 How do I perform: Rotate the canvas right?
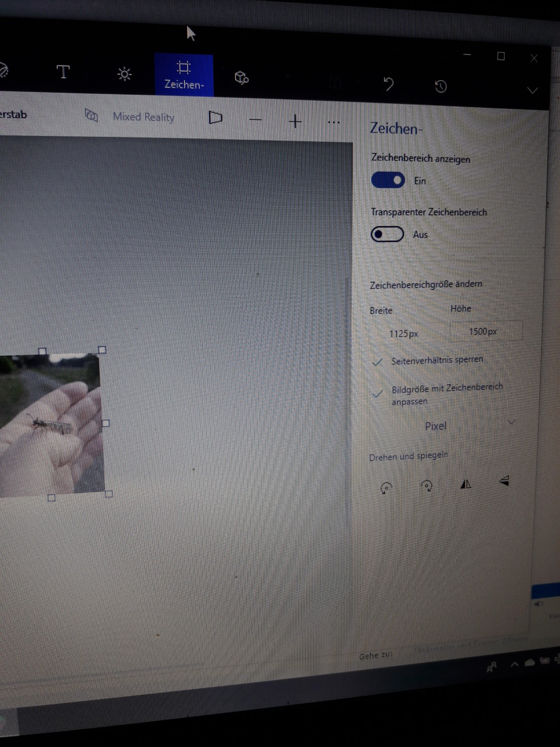427,486
